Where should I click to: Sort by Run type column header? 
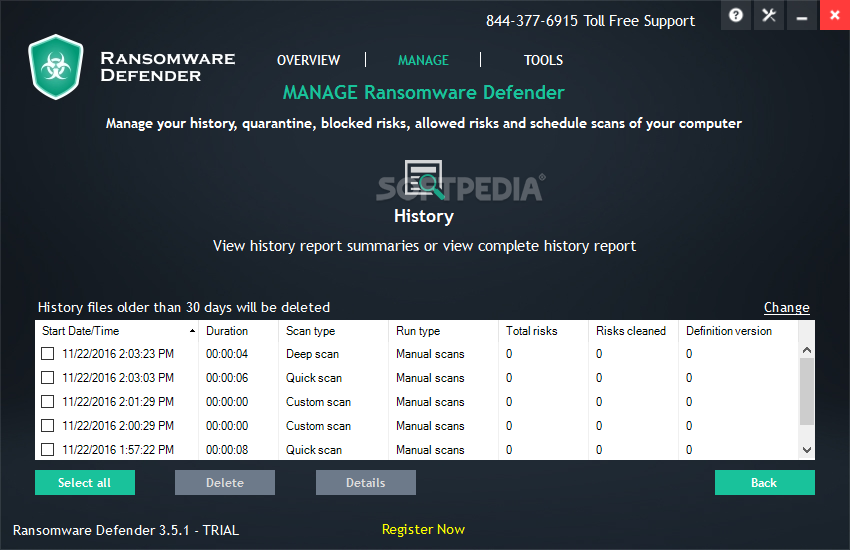(443, 331)
